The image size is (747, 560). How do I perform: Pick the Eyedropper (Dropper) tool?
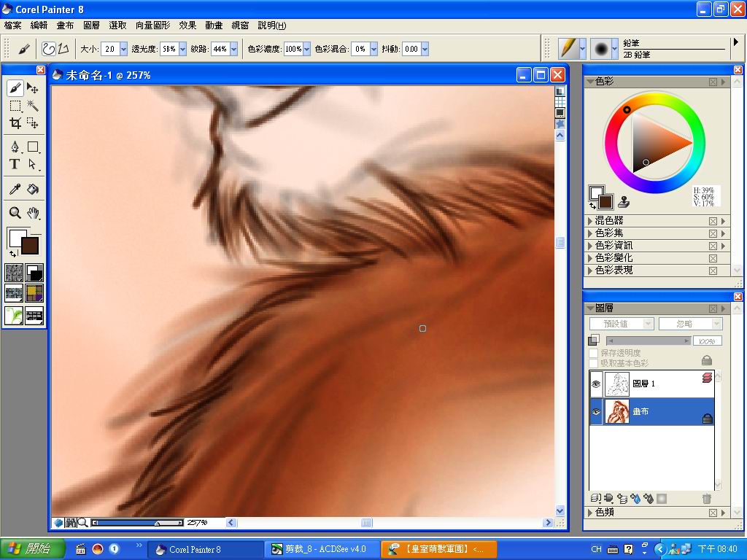(15, 189)
